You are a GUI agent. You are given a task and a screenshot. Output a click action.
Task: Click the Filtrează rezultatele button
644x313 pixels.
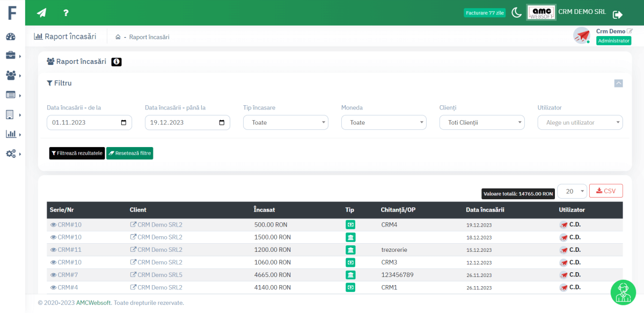(x=77, y=153)
